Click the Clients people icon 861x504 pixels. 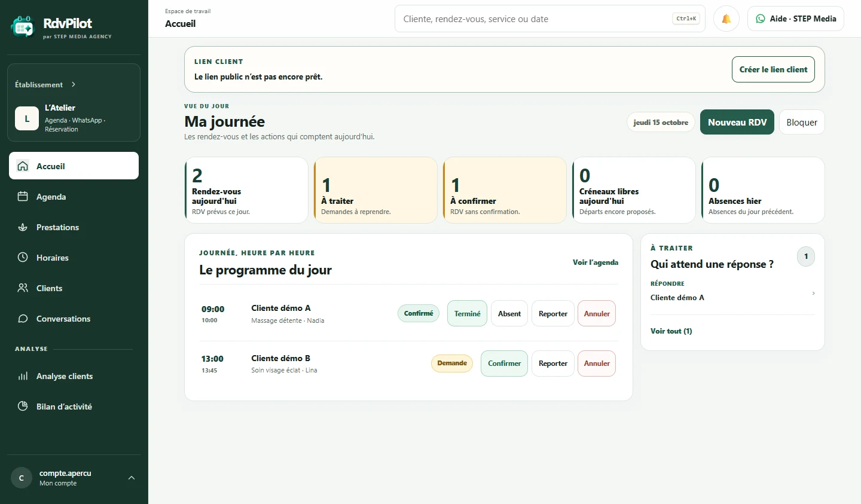click(x=23, y=288)
